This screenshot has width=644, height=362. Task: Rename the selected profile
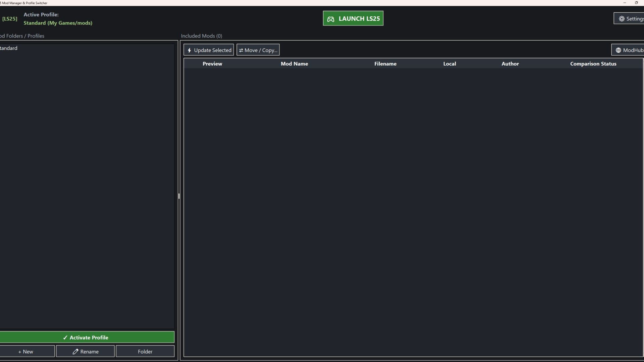85,351
